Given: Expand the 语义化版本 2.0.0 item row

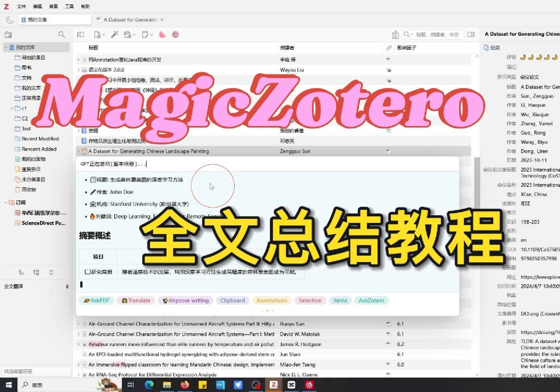Looking at the screenshot, I should pyautogui.click(x=78, y=70).
